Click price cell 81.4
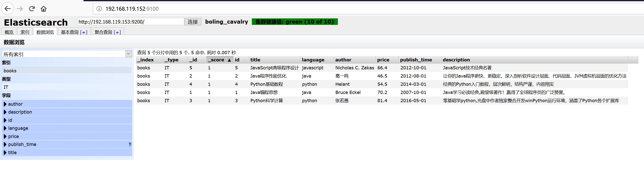 pyautogui.click(x=382, y=100)
